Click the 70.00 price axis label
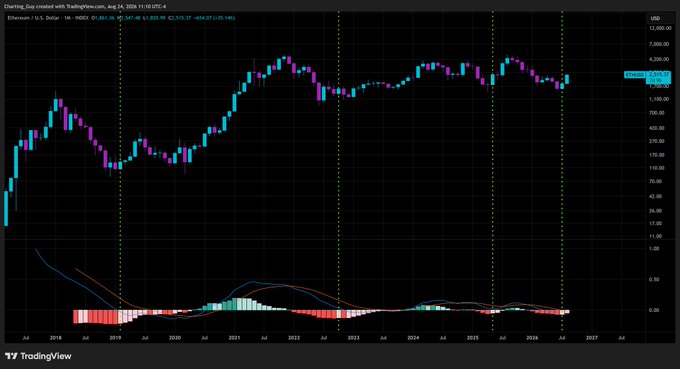Viewport: 680px width, 369px height. (x=656, y=182)
